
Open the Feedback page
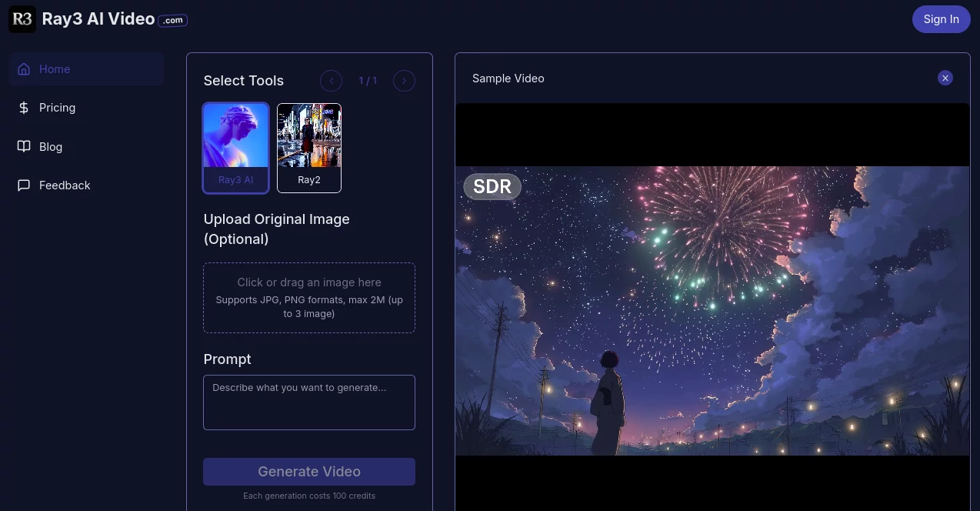[65, 185]
